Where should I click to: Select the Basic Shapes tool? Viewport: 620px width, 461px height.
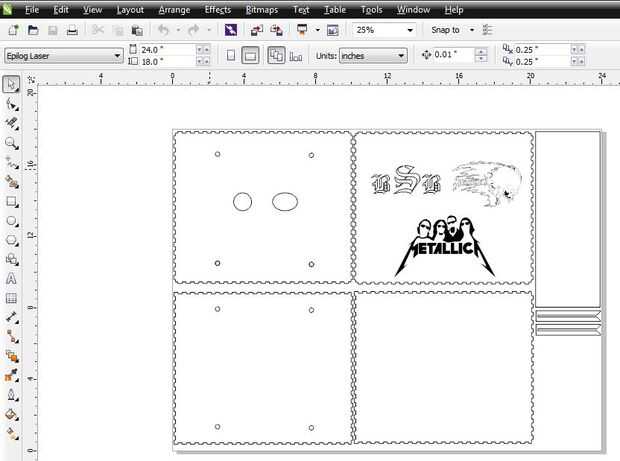pyautogui.click(x=11, y=260)
